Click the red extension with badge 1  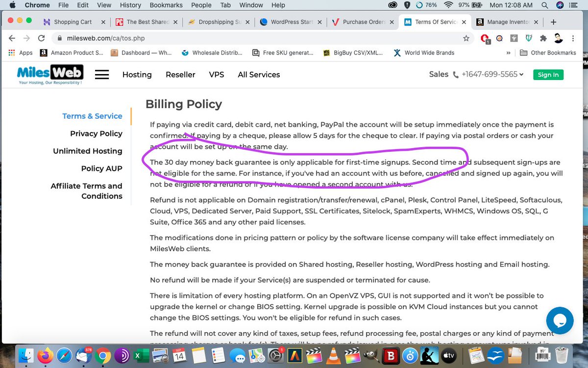pyautogui.click(x=485, y=39)
